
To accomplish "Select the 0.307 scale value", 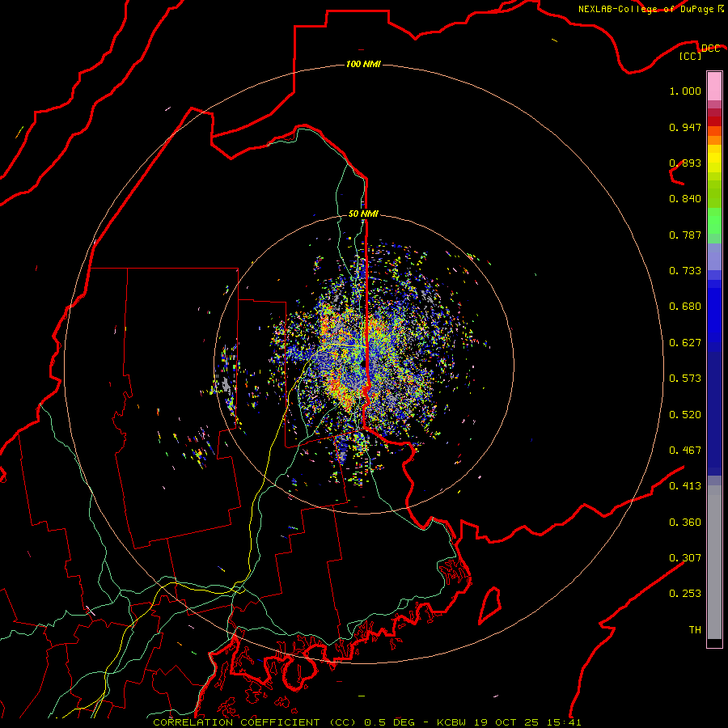I will coord(685,558).
